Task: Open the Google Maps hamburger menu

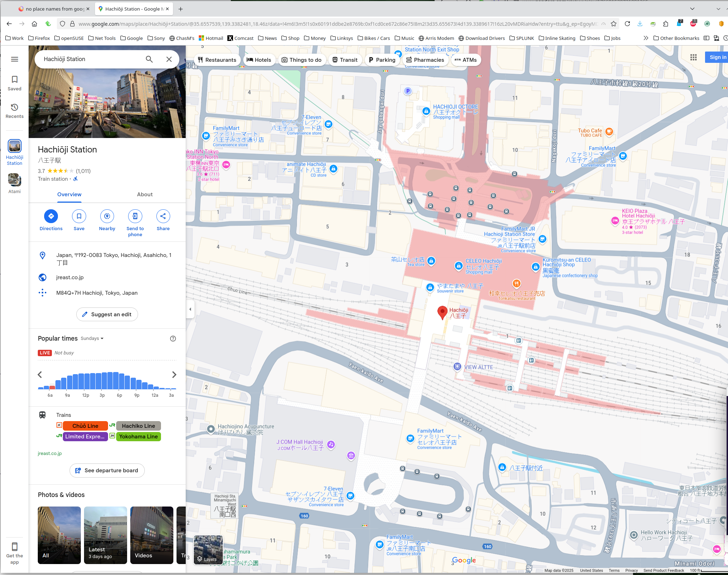Action: pyautogui.click(x=14, y=59)
